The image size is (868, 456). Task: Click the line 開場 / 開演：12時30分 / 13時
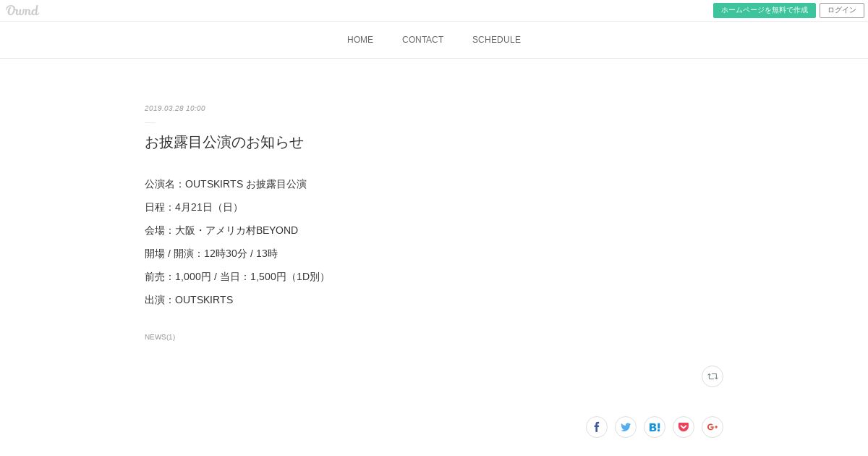click(x=211, y=253)
